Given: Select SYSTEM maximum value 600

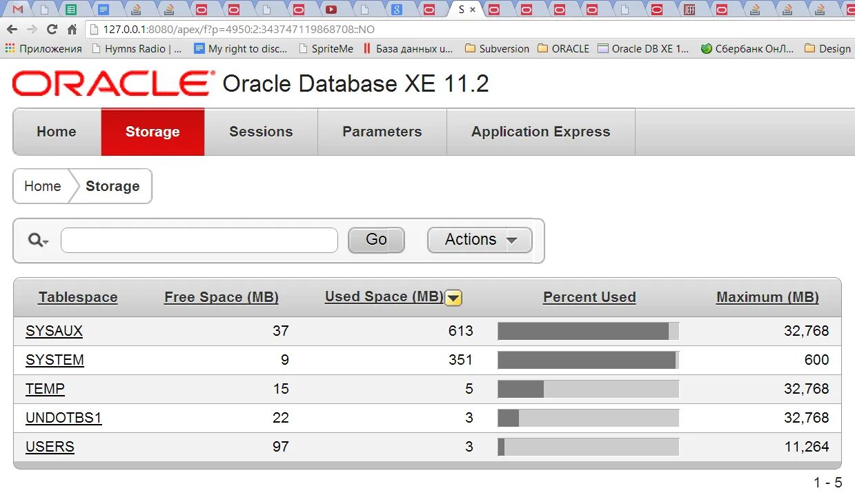Looking at the screenshot, I should 816,360.
